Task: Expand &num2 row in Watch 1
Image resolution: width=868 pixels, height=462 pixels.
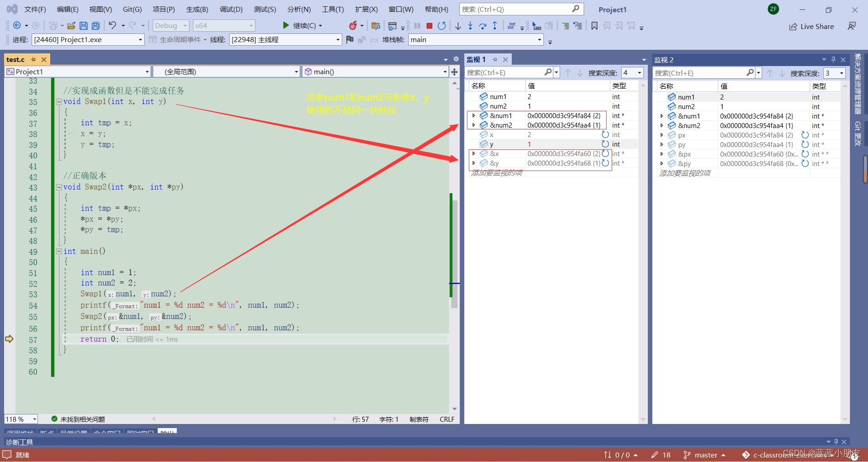Action: point(473,125)
